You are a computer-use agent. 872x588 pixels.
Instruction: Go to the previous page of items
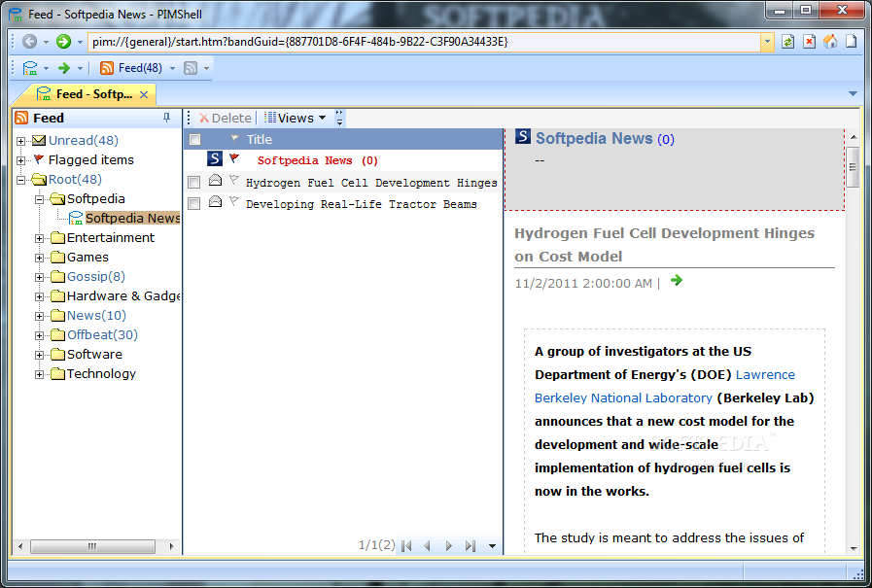pyautogui.click(x=427, y=546)
